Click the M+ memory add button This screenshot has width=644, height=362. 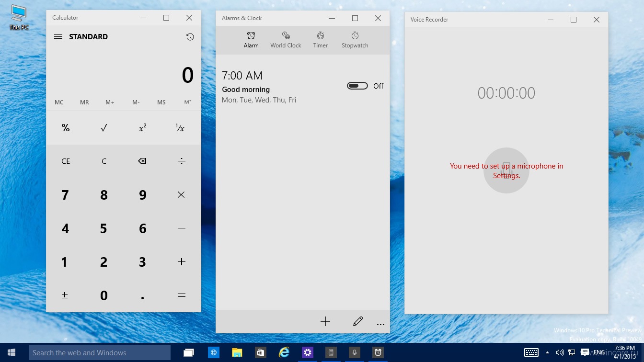tap(110, 102)
